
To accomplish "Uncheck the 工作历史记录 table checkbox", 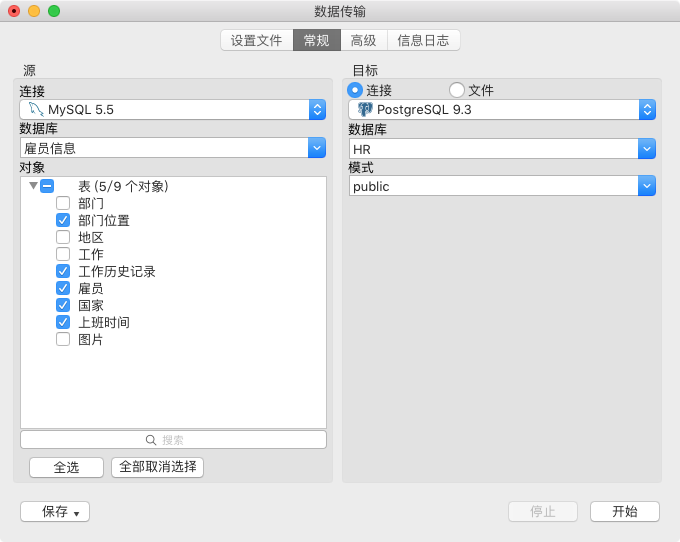I will (63, 271).
